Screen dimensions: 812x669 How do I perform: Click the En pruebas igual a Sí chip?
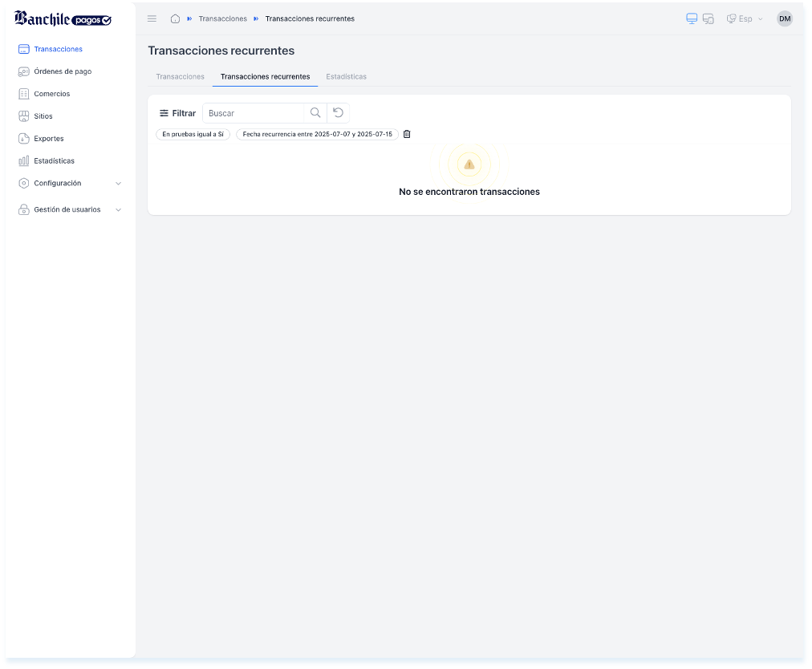click(x=193, y=134)
